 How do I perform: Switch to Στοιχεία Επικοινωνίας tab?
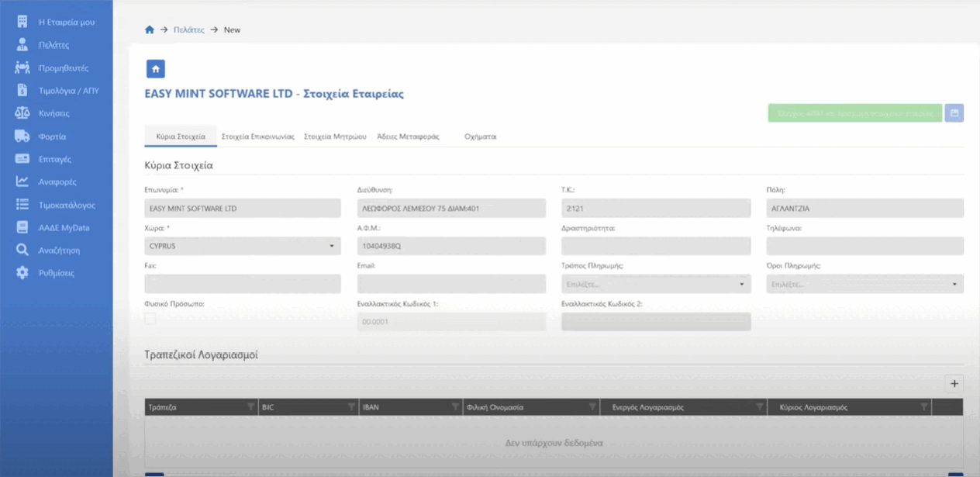coord(257,137)
